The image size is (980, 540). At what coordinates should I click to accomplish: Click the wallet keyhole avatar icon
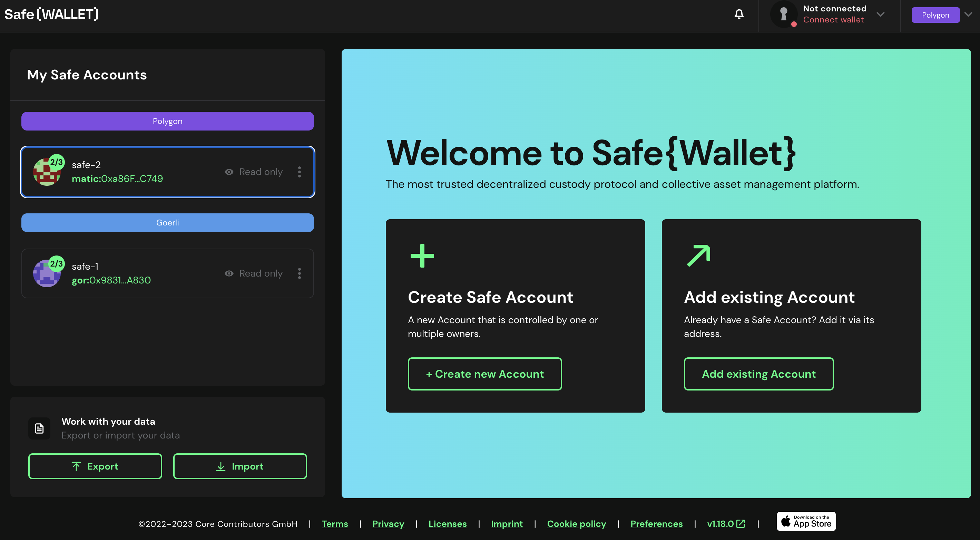(784, 15)
